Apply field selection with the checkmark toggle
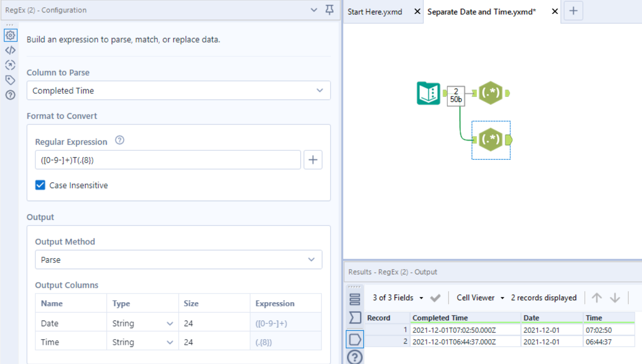The height and width of the screenshot is (364, 642). 436,298
